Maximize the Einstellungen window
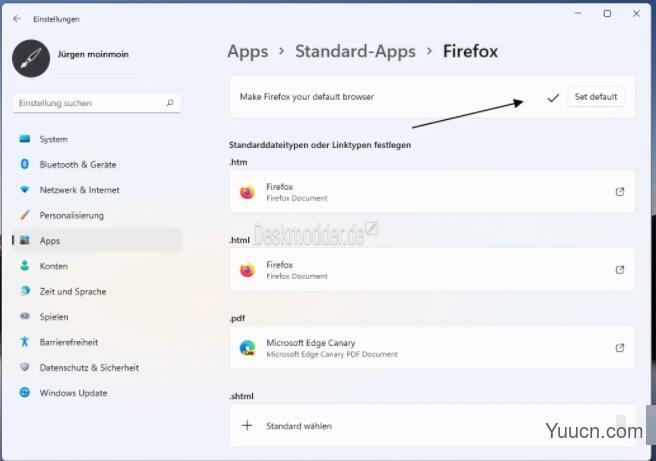Image resolution: width=656 pixels, height=461 pixels. (x=607, y=13)
